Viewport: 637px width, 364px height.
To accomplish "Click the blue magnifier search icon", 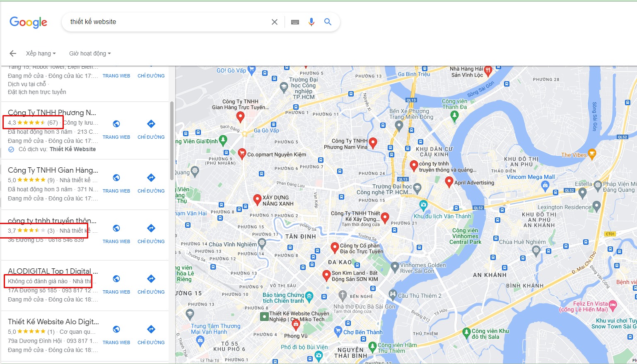I will (x=328, y=22).
